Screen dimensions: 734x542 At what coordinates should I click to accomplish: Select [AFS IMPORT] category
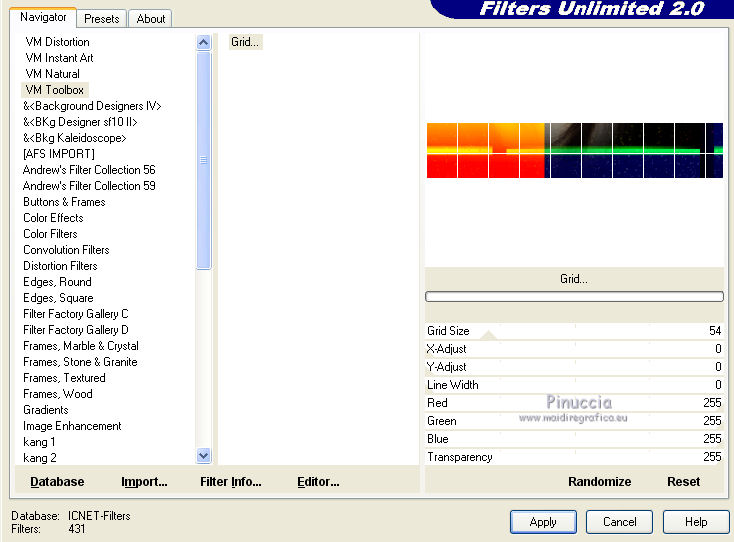59,154
